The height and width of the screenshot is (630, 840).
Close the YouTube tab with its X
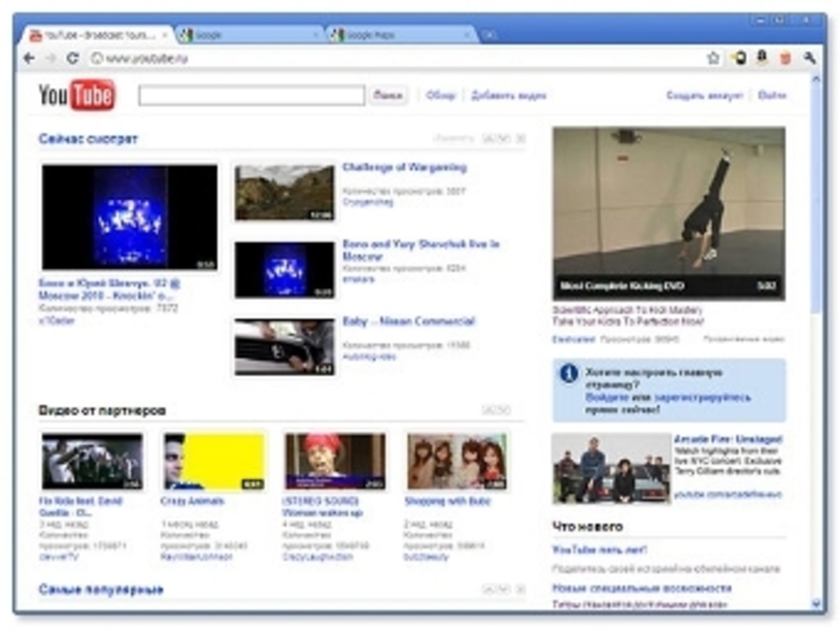coord(165,35)
